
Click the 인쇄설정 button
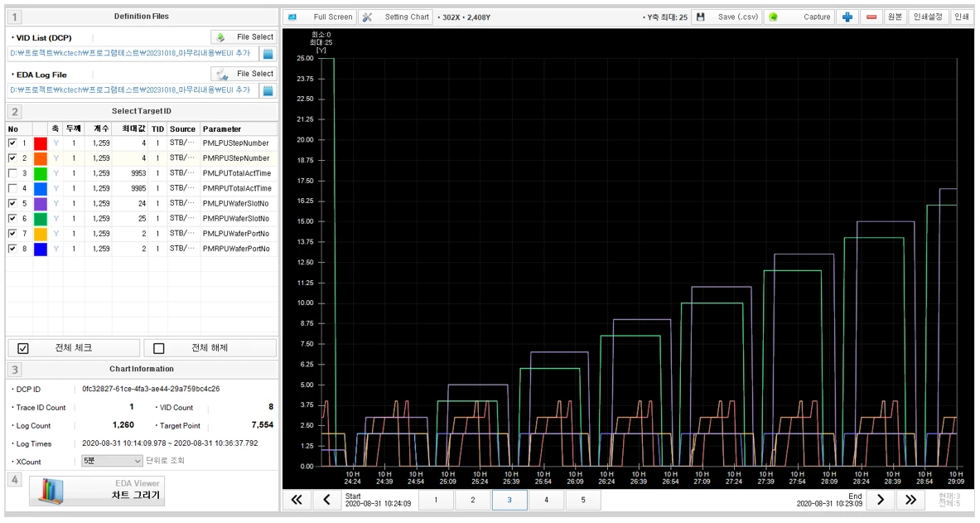(928, 17)
